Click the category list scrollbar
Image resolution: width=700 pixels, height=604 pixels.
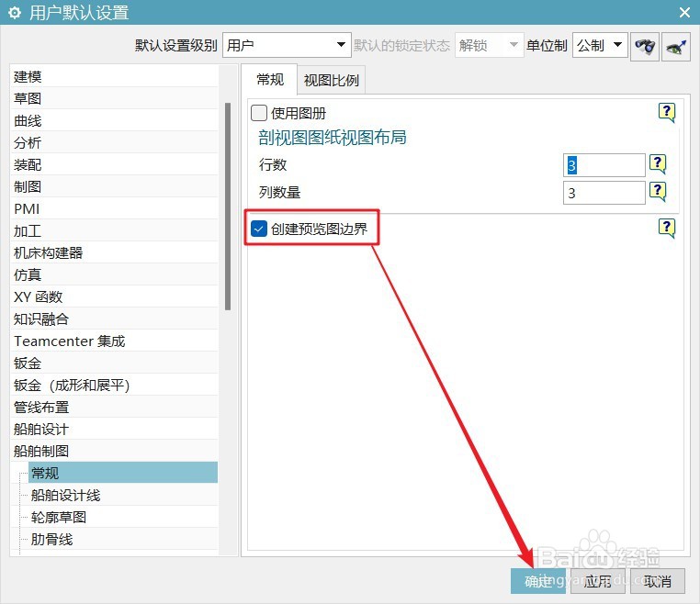pyautogui.click(x=228, y=207)
